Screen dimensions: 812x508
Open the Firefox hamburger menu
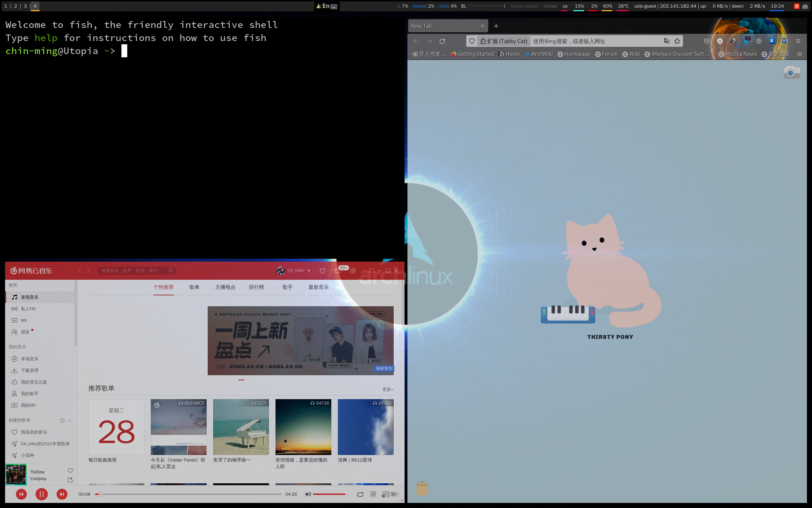click(798, 41)
